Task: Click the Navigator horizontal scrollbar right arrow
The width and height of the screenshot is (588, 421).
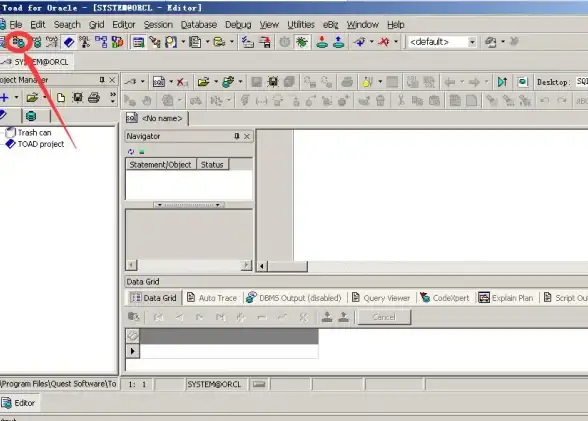Action: [246, 265]
